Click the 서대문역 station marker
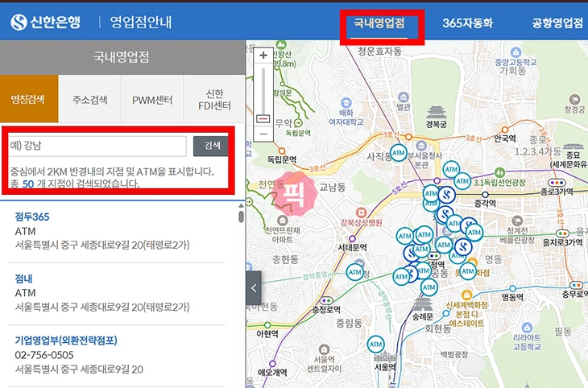The image size is (588, 388). tap(352, 238)
